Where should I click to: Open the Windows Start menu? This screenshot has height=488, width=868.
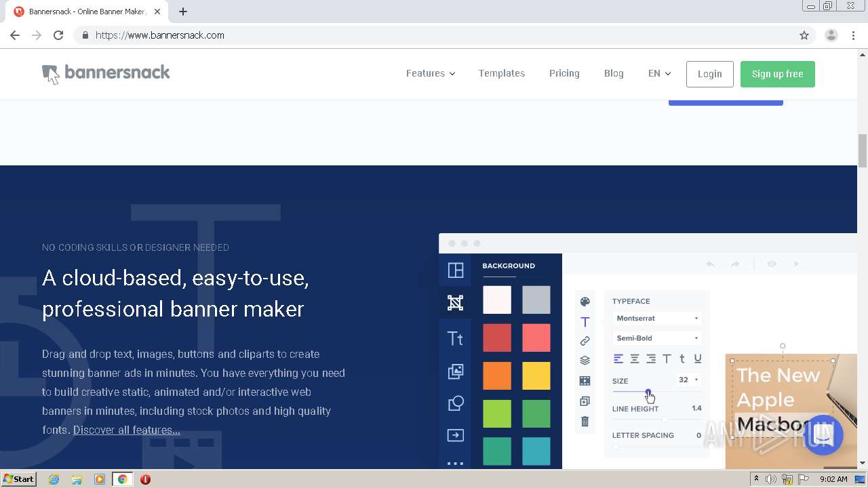[x=19, y=479]
